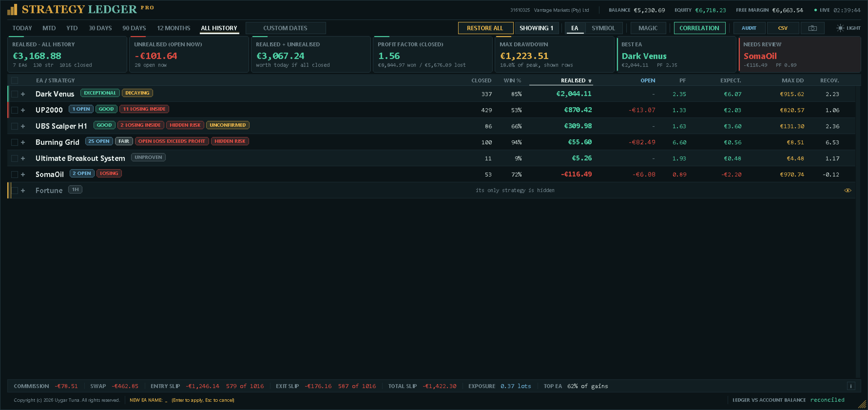Click the DECAYING badge on Dark Venus
This screenshot has height=410, width=868.
(x=137, y=93)
